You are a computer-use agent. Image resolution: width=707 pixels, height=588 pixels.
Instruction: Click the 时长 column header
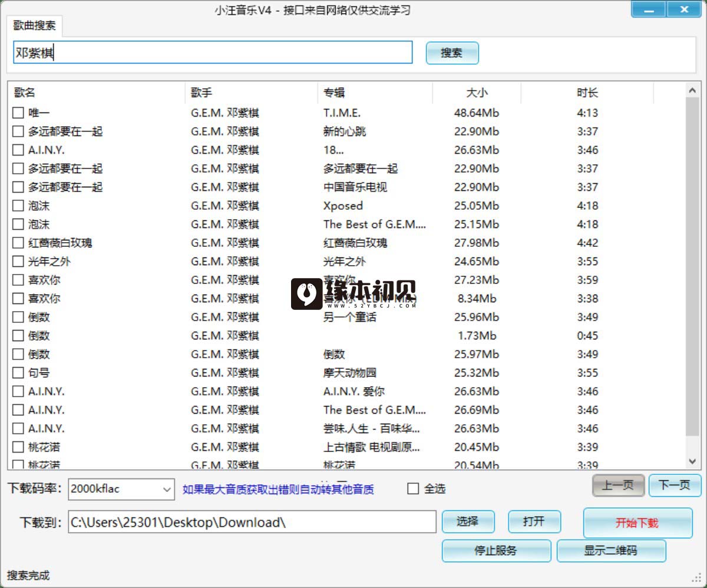(587, 93)
